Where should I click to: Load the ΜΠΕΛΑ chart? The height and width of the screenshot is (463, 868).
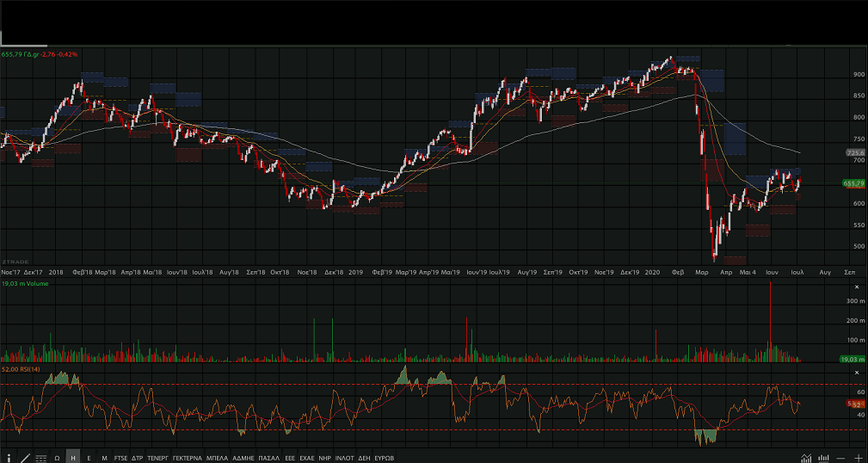217,458
